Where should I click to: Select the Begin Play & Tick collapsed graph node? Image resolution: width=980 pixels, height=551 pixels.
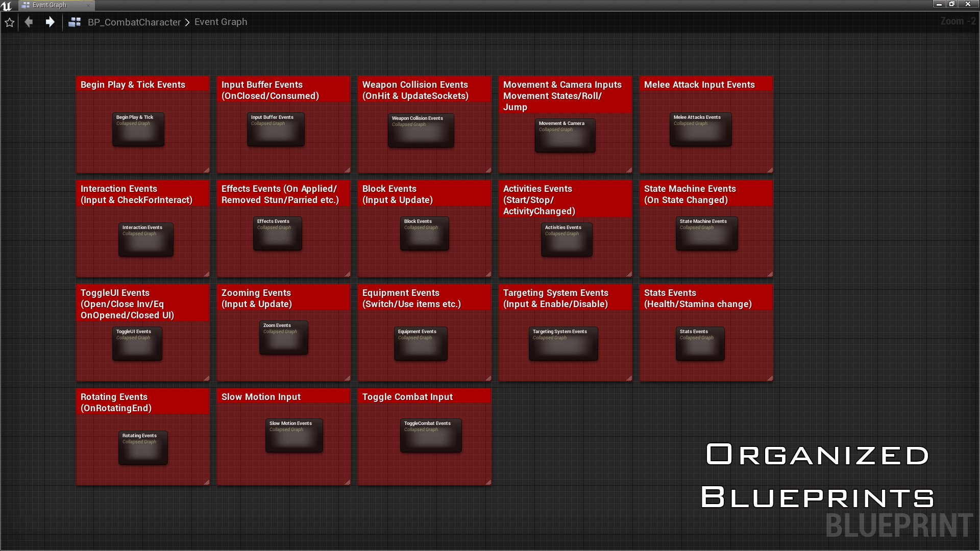pyautogui.click(x=138, y=129)
